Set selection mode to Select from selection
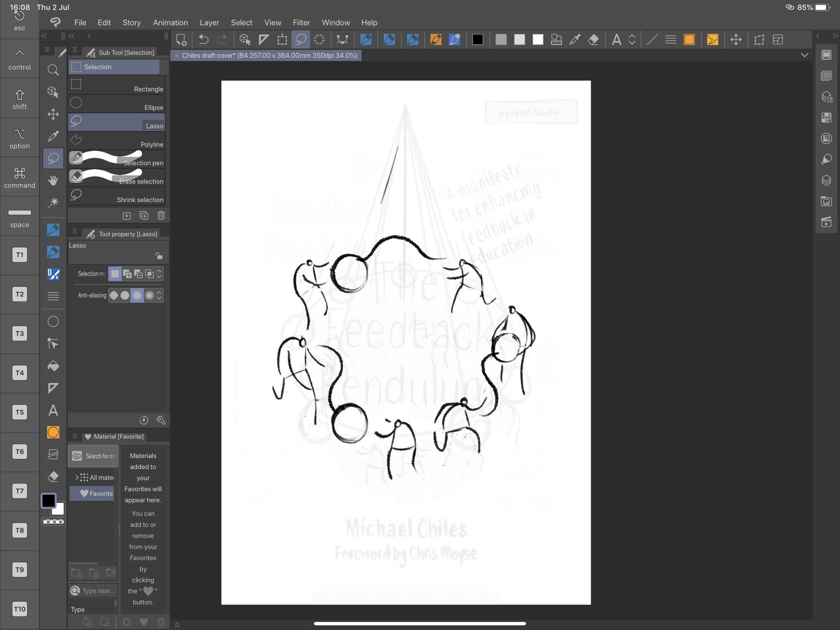 click(149, 274)
